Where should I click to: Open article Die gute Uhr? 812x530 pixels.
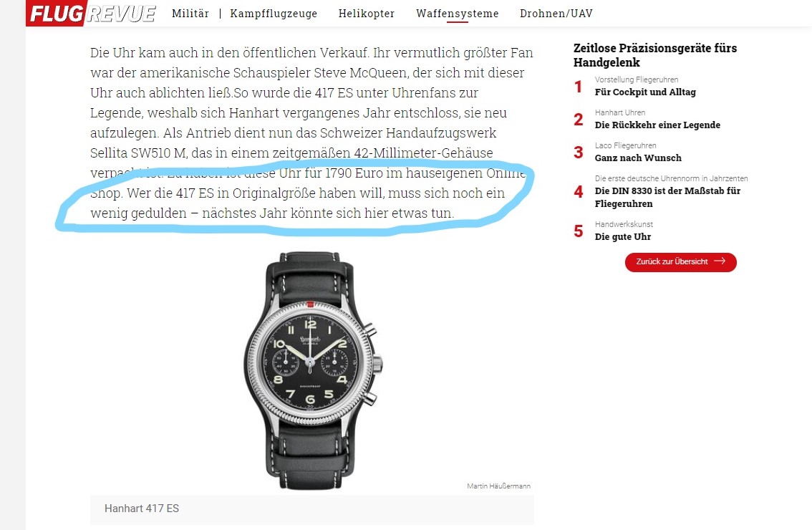point(622,237)
